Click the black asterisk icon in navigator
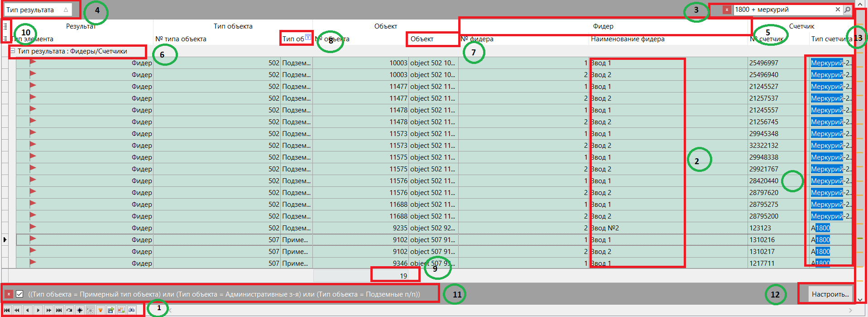The image size is (868, 317). (x=80, y=310)
